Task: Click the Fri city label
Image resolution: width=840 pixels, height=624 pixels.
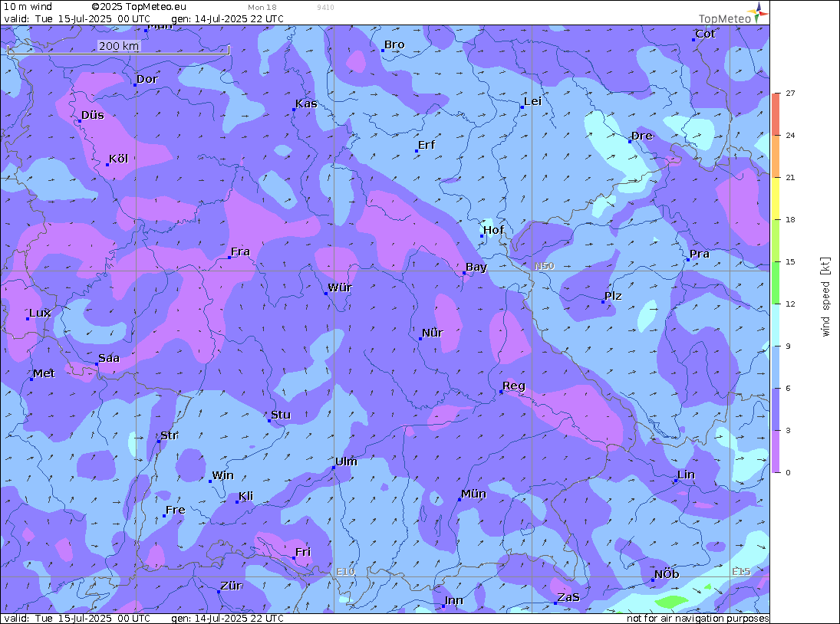Action: (303, 552)
